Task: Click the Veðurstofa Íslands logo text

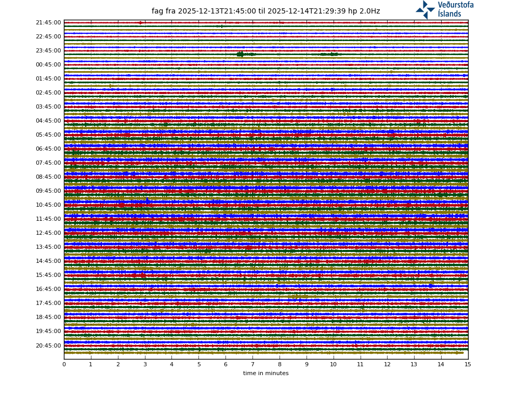Action: 455,9
